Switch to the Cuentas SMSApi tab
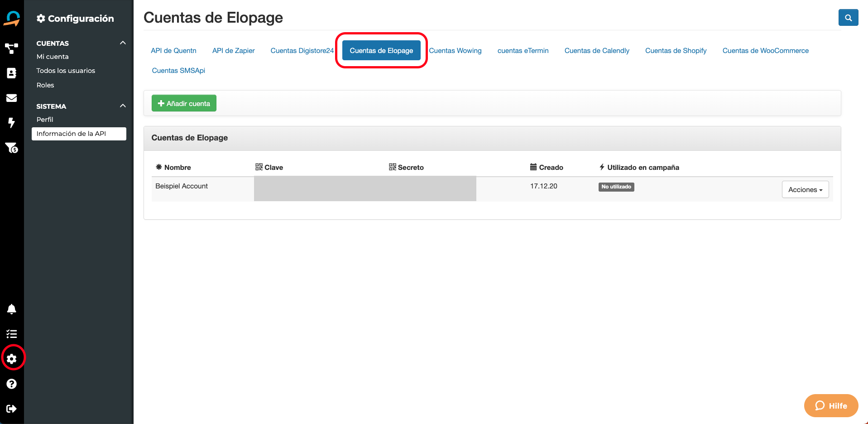 tap(178, 70)
